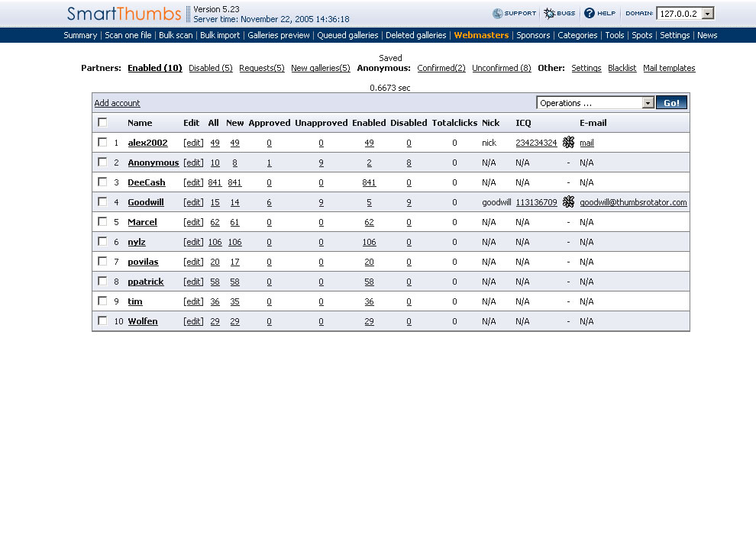Go to Bulk import
This screenshot has height=554, width=756.
[x=220, y=35]
